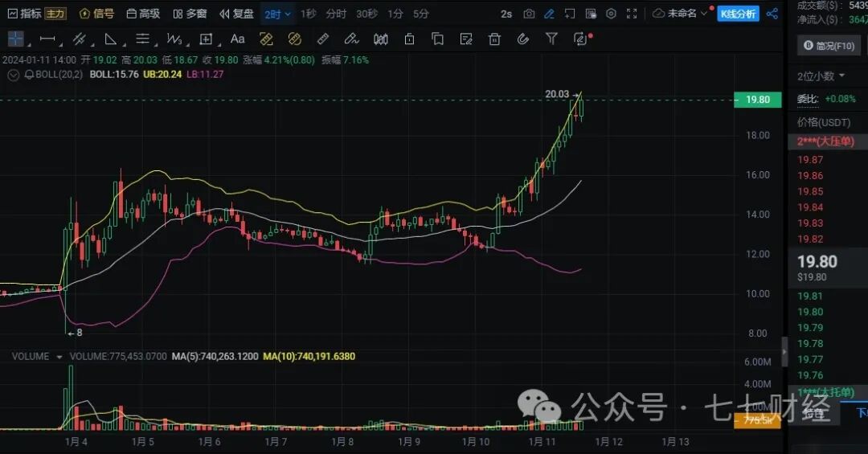Viewport: 868px width, 454px height.
Task: Click the copy drawings icon
Action: (x=437, y=39)
